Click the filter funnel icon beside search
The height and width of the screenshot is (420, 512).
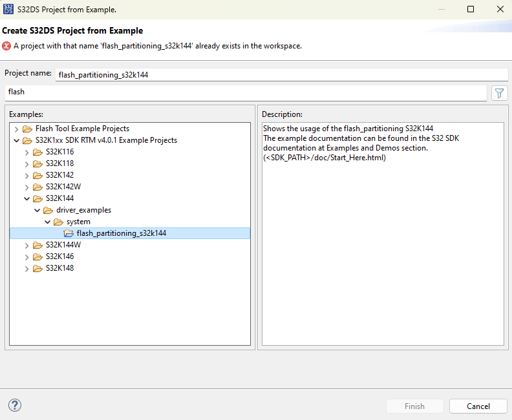(x=499, y=93)
